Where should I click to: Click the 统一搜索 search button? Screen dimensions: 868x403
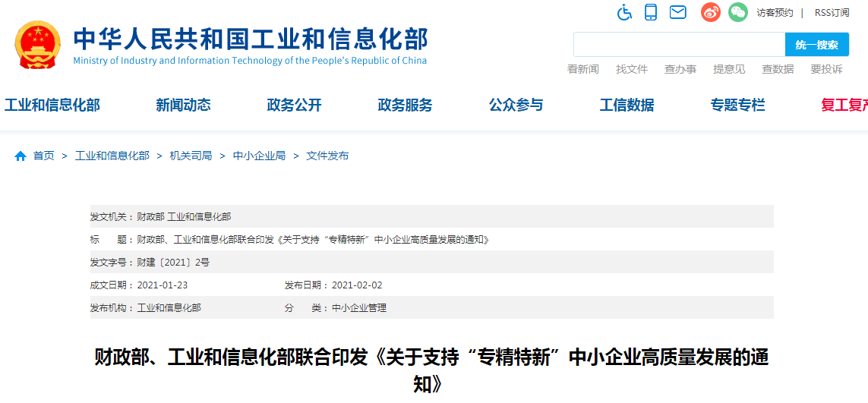(816, 45)
